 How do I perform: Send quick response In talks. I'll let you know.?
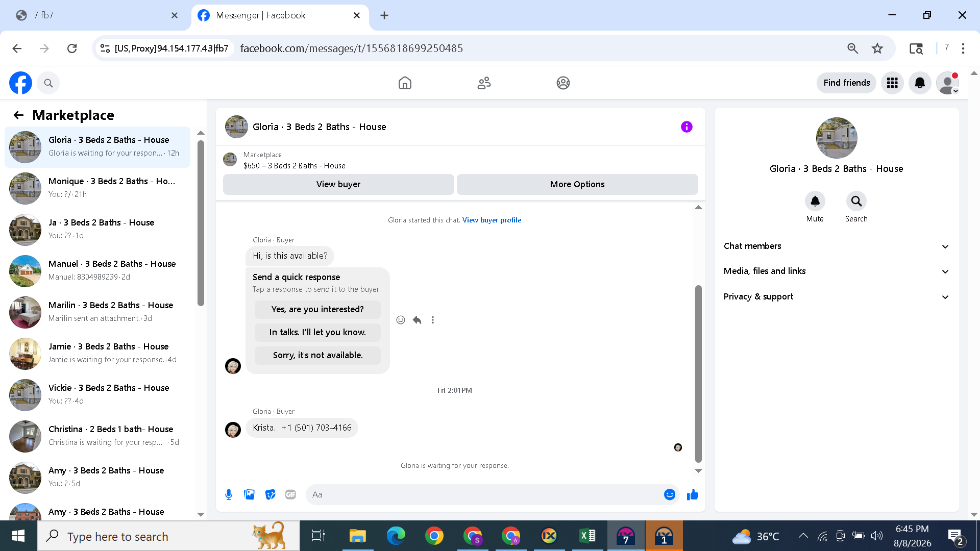pos(317,332)
